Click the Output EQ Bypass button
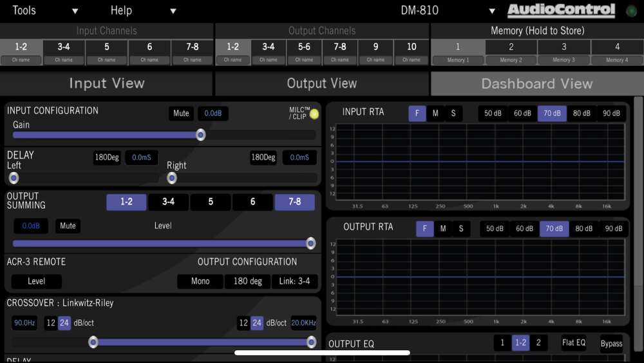This screenshot has width=644, height=363. (x=611, y=344)
